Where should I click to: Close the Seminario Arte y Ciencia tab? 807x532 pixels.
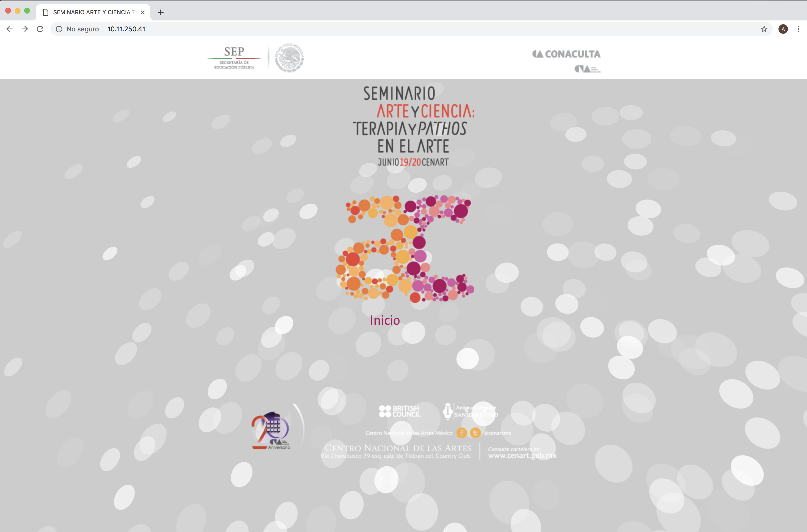point(142,12)
